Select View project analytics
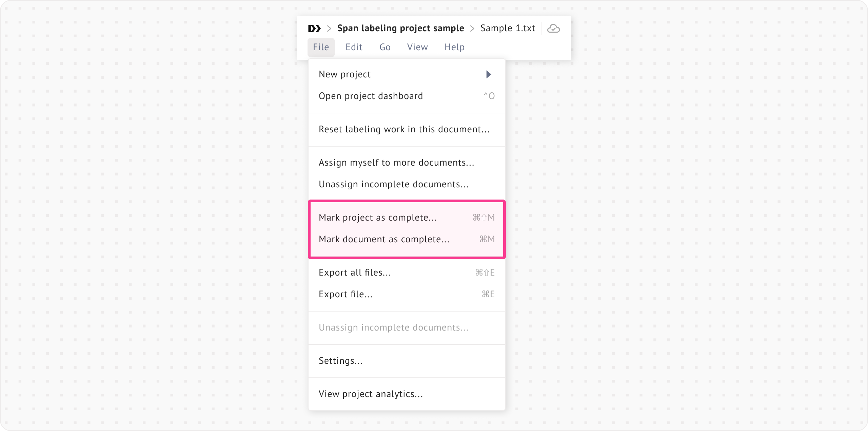This screenshot has width=868, height=431. click(371, 394)
